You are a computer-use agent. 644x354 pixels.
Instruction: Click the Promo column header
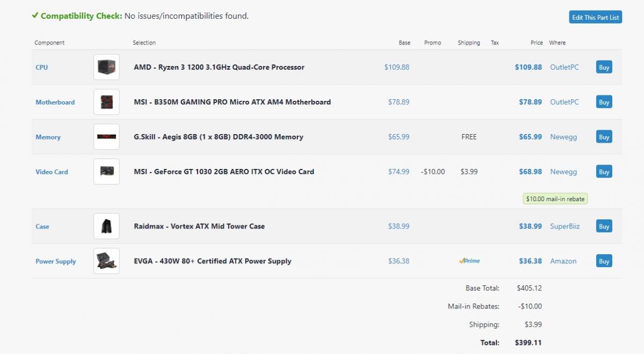pyautogui.click(x=433, y=43)
